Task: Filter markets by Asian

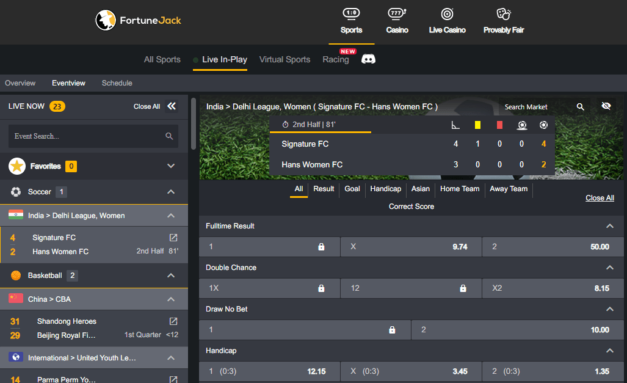Action: [x=420, y=189]
